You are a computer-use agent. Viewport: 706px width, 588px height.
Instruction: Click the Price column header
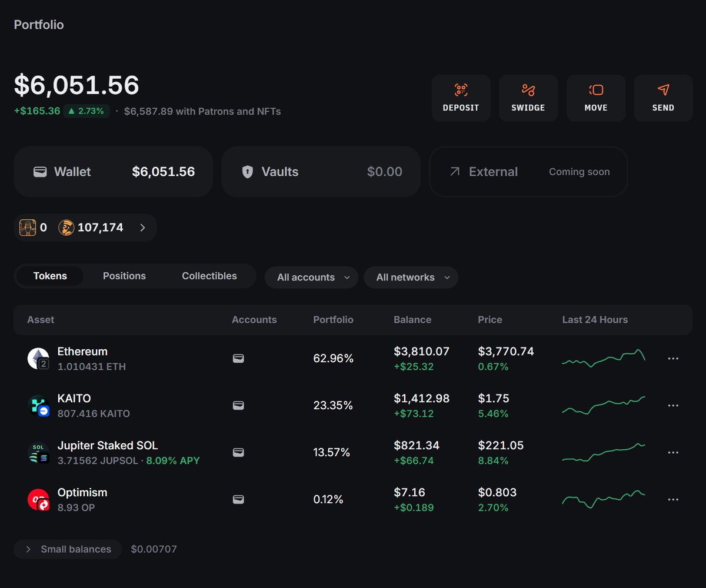pos(490,320)
